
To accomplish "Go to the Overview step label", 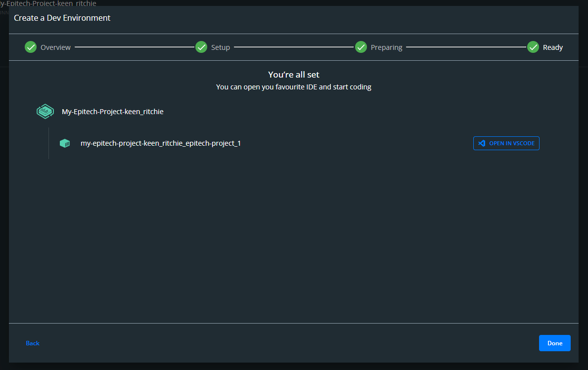I will pos(55,47).
